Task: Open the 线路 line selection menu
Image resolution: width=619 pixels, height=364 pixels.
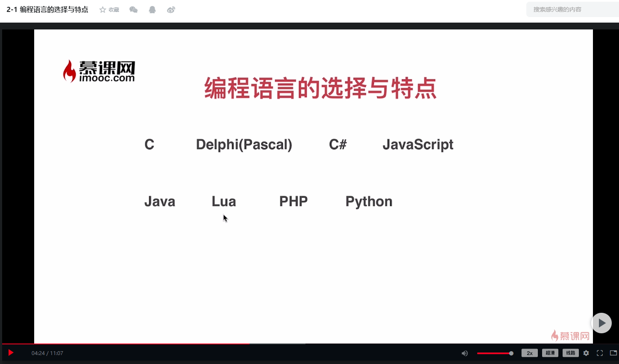Action: (571, 353)
